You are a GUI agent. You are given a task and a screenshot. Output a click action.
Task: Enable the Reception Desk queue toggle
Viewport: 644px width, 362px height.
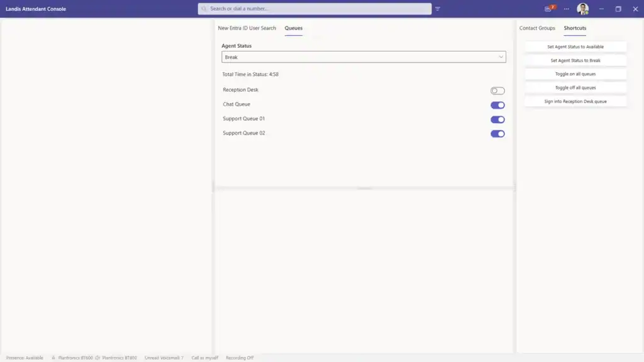click(497, 90)
